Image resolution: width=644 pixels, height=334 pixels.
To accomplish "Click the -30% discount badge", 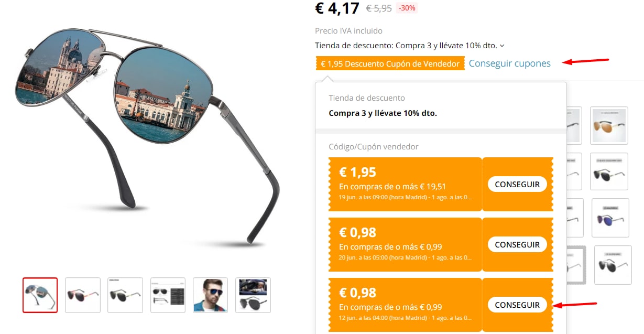I will tap(407, 8).
